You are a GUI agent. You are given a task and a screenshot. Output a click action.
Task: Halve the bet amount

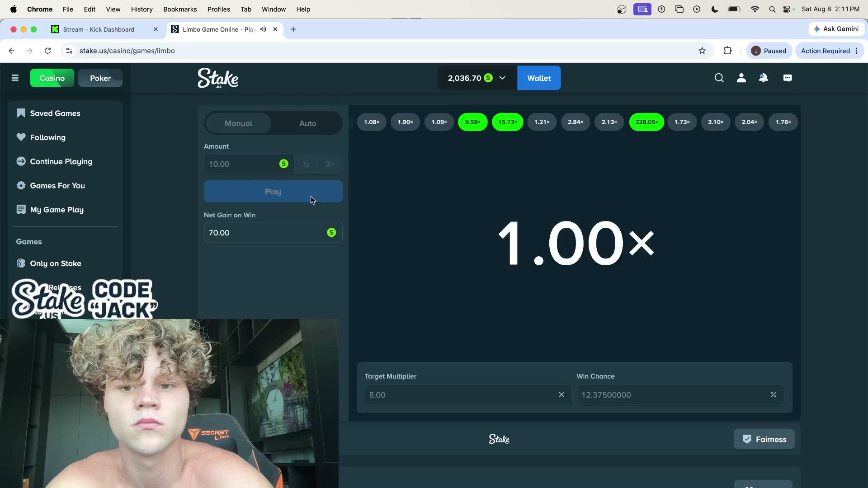306,164
